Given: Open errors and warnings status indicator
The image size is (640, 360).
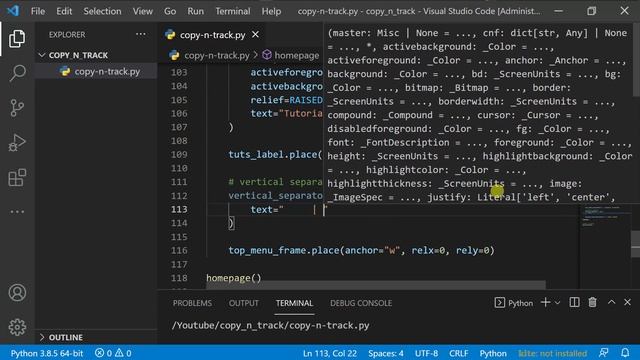Looking at the screenshot, I should pos(113,353).
